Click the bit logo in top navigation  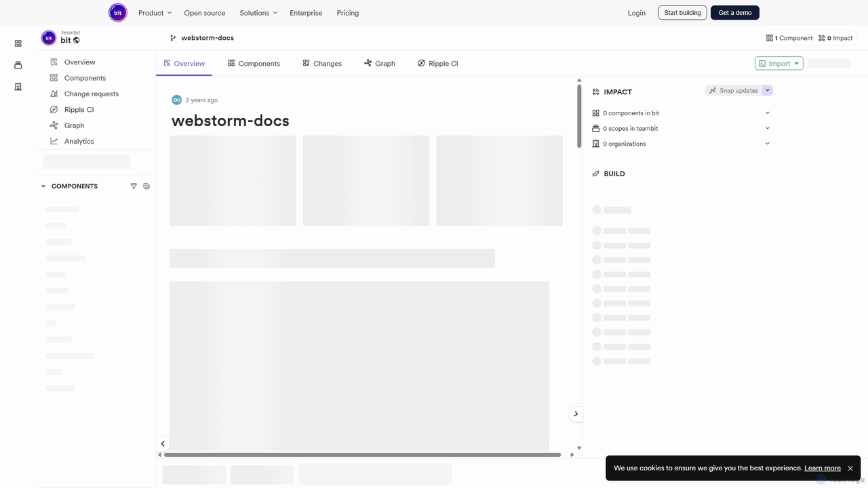pos(118,13)
